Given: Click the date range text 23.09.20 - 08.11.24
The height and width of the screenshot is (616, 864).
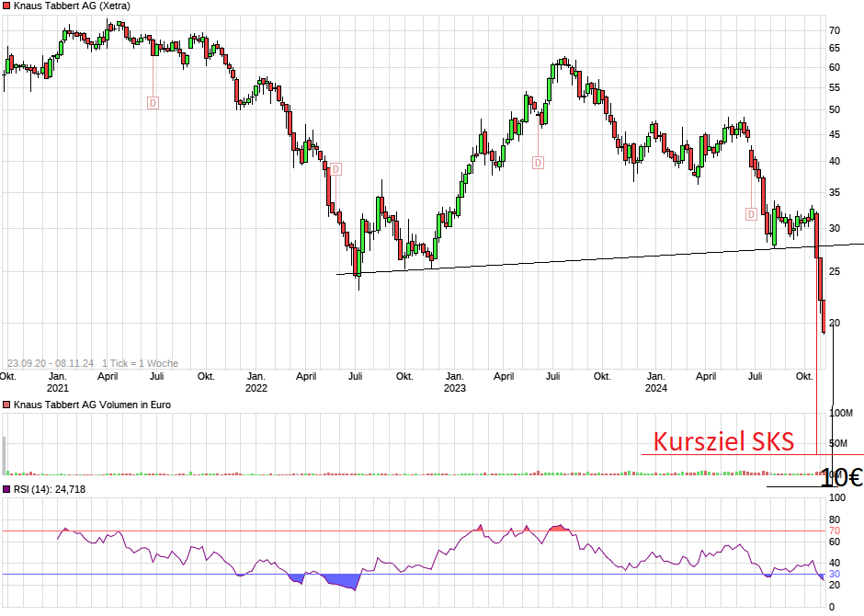Looking at the screenshot, I should 51,364.
